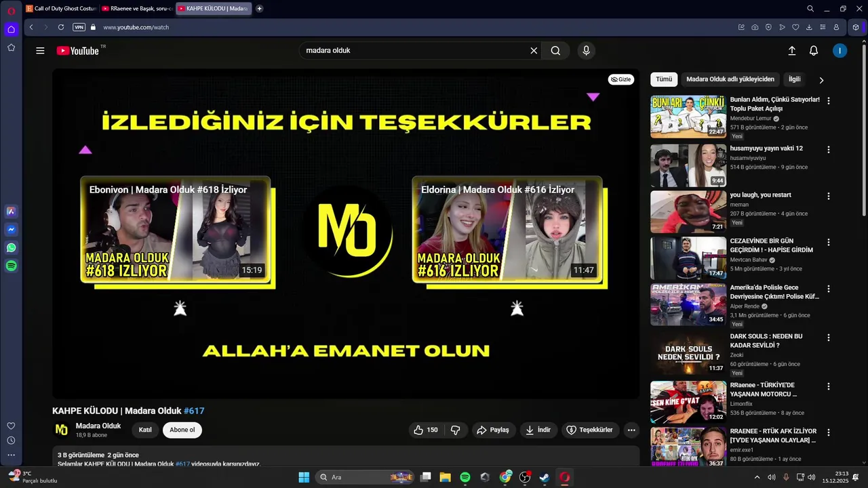Take a snapshot with camera icon
868x488 pixels.
(755, 27)
